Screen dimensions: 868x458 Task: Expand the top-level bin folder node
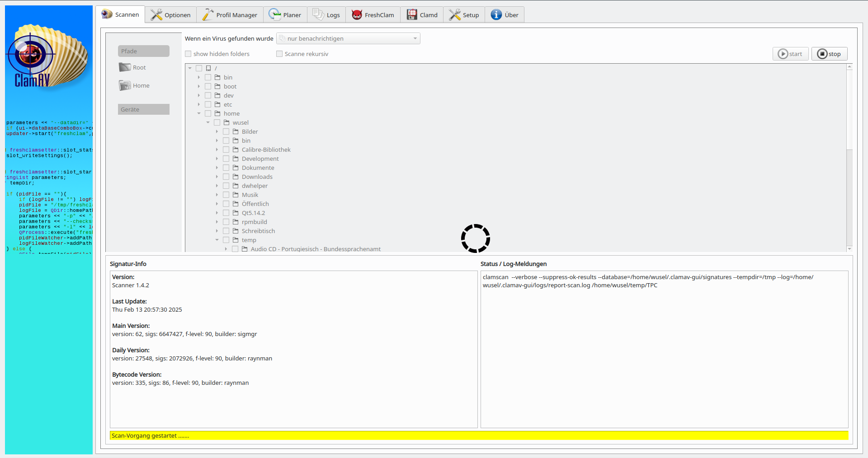click(199, 77)
